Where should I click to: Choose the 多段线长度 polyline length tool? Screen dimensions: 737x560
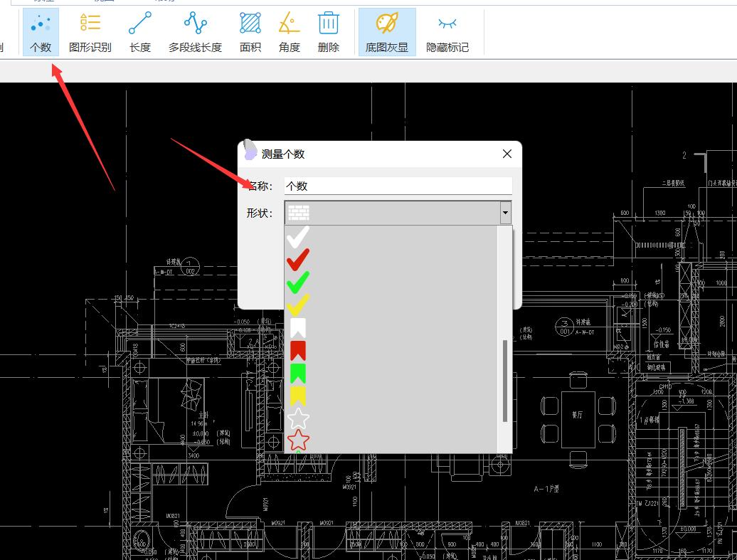[195, 33]
